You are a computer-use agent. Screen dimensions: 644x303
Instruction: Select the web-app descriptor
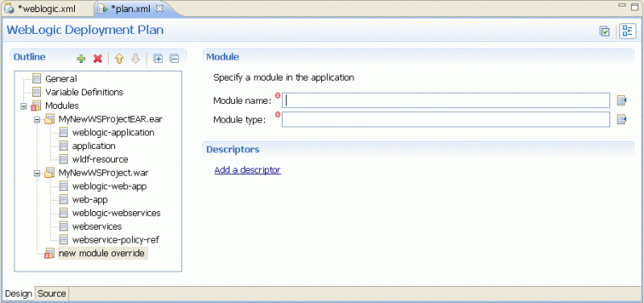pos(90,200)
